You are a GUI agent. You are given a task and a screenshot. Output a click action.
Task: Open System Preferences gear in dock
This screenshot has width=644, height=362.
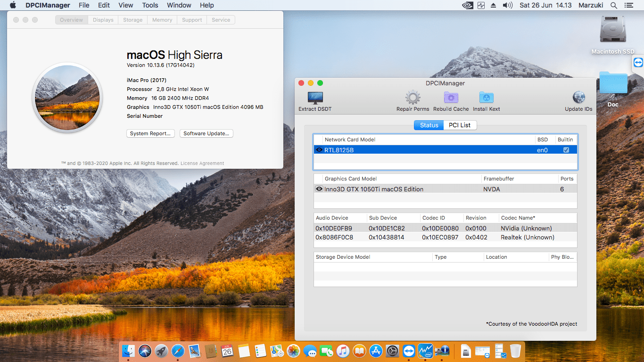[392, 351]
